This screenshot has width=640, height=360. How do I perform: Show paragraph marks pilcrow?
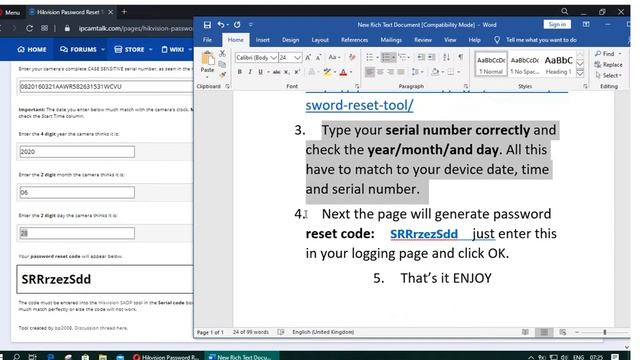[460, 58]
